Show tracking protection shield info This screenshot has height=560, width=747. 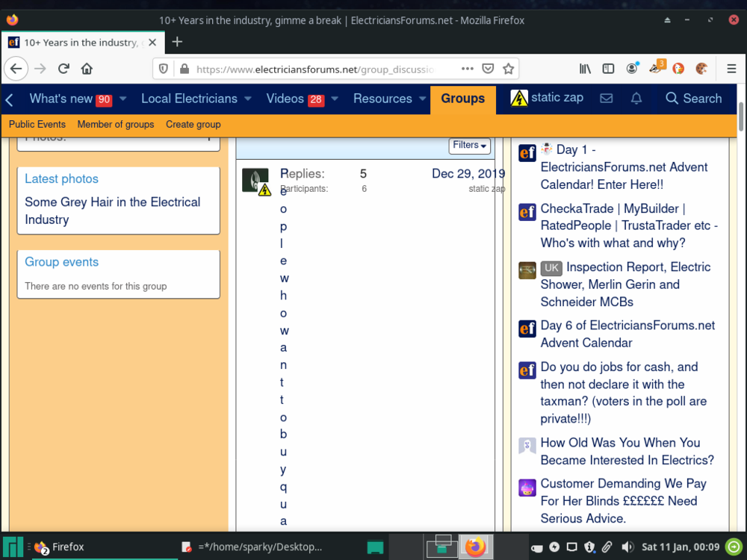point(164,69)
